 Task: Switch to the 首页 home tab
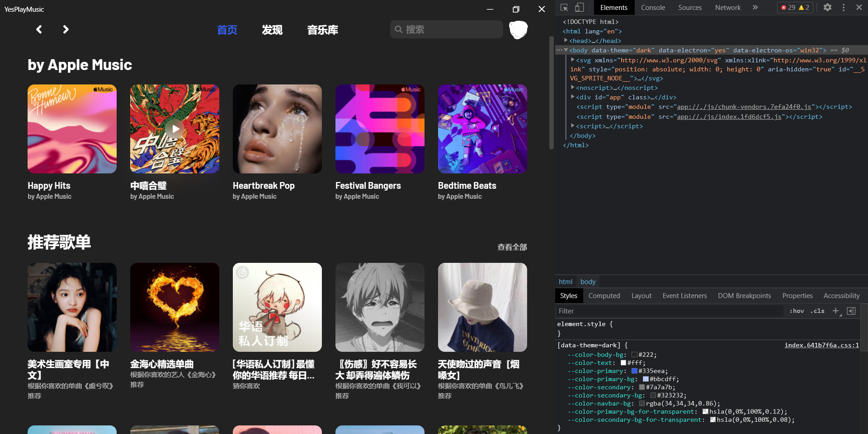[227, 30]
